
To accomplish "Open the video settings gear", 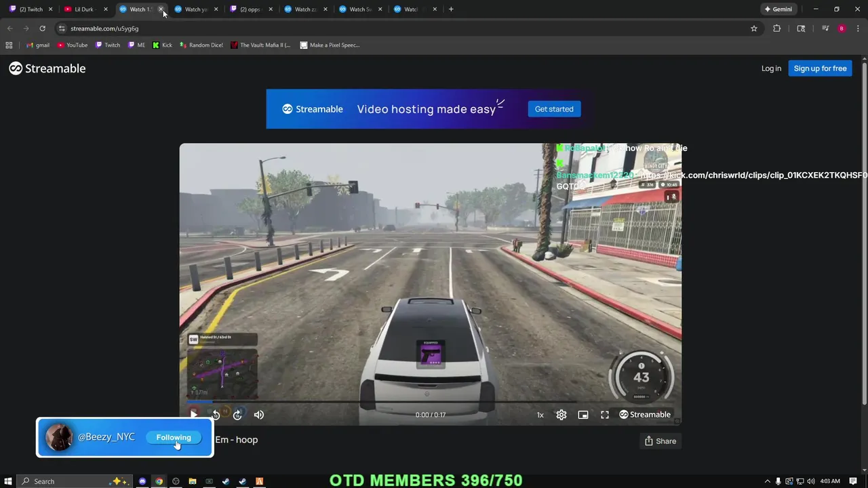I will [561, 415].
